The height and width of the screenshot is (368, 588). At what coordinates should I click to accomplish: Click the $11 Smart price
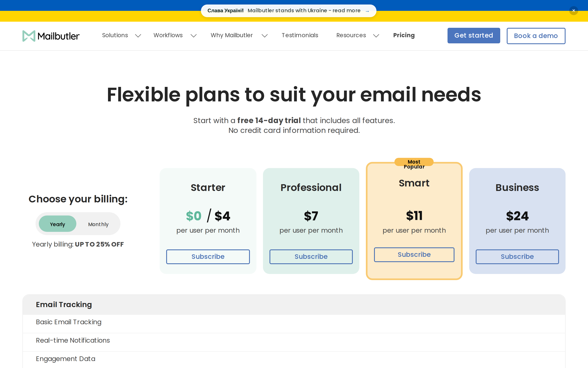coord(414,216)
